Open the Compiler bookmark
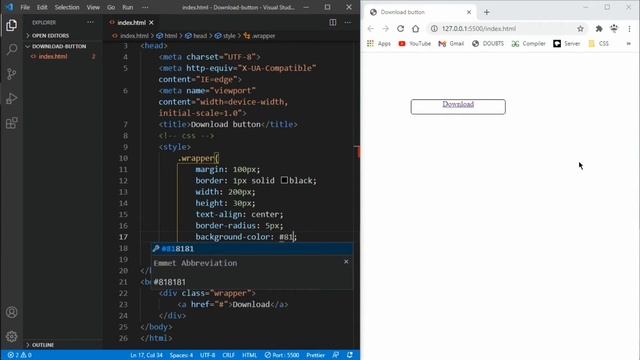This screenshot has height=360, width=640. point(529,44)
